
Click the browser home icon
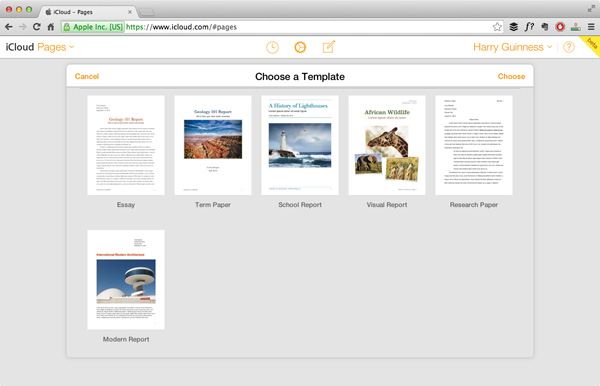[51, 27]
